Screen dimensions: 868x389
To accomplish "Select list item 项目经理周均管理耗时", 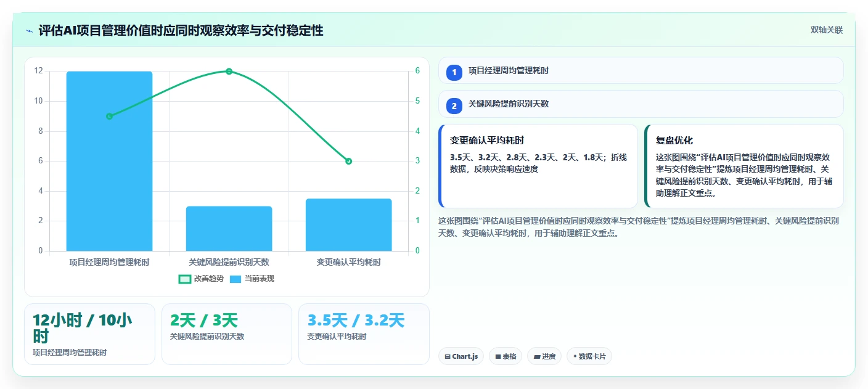I will 641,70.
